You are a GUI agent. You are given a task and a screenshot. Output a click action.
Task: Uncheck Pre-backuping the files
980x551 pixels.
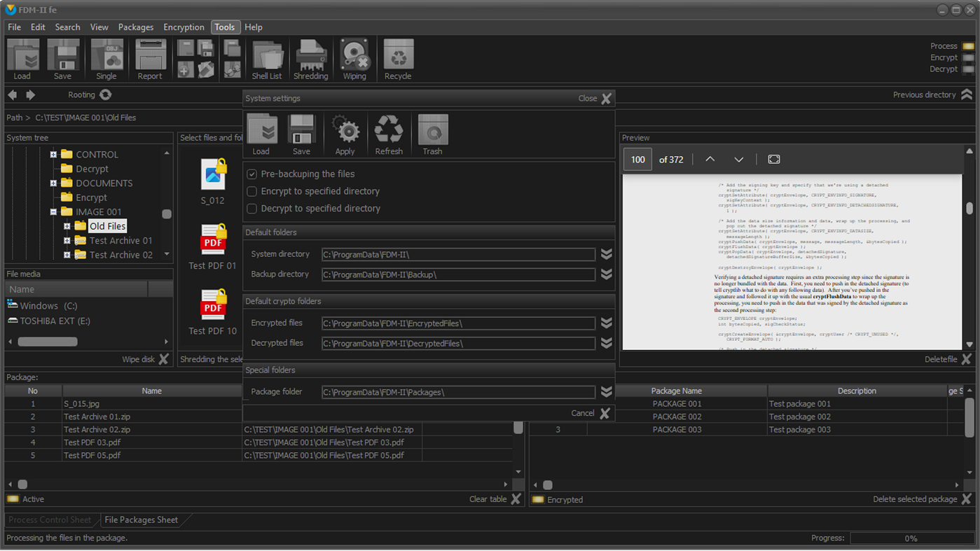point(252,174)
